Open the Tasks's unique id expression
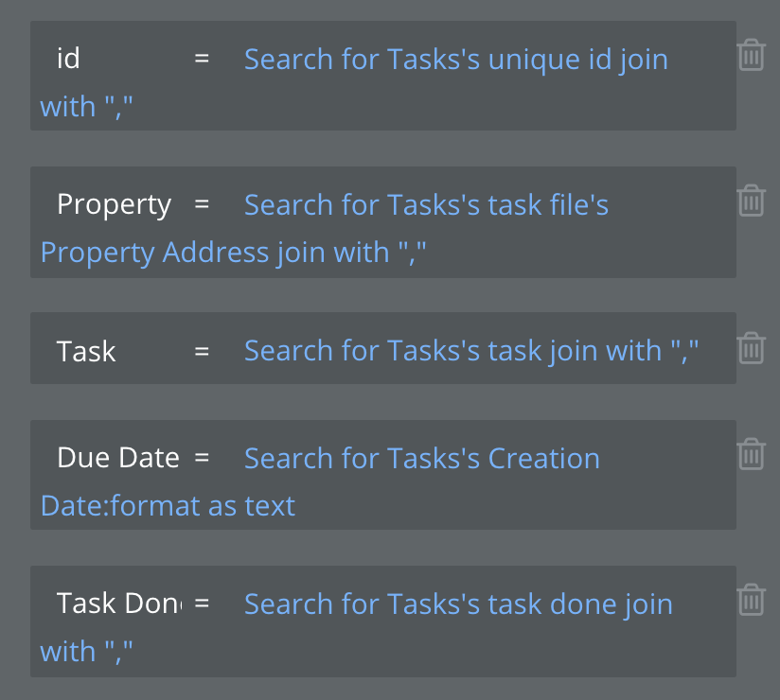 (455, 60)
